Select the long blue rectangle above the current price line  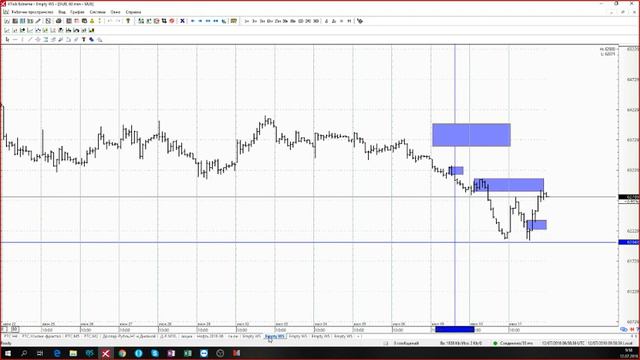[x=509, y=185]
